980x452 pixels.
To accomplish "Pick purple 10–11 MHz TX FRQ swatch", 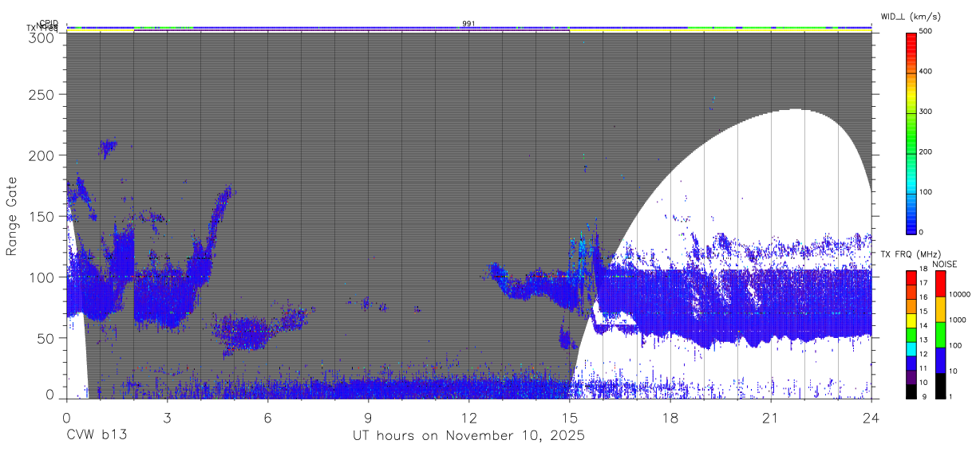I will (911, 375).
